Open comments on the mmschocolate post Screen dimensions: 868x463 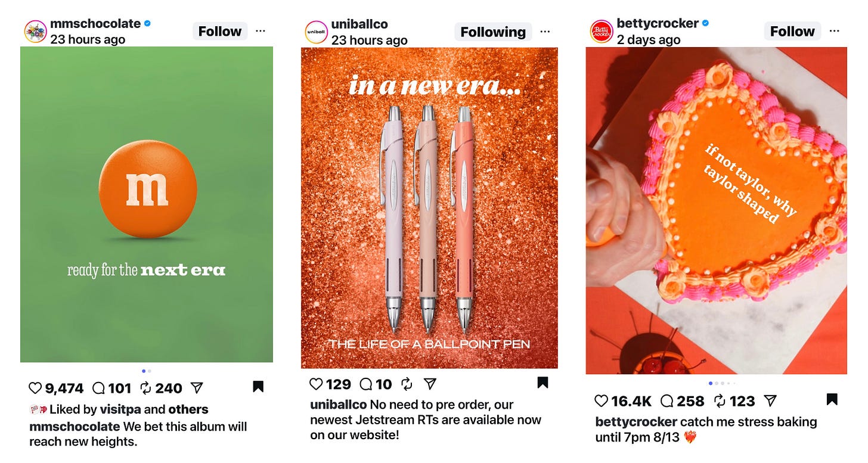click(99, 389)
